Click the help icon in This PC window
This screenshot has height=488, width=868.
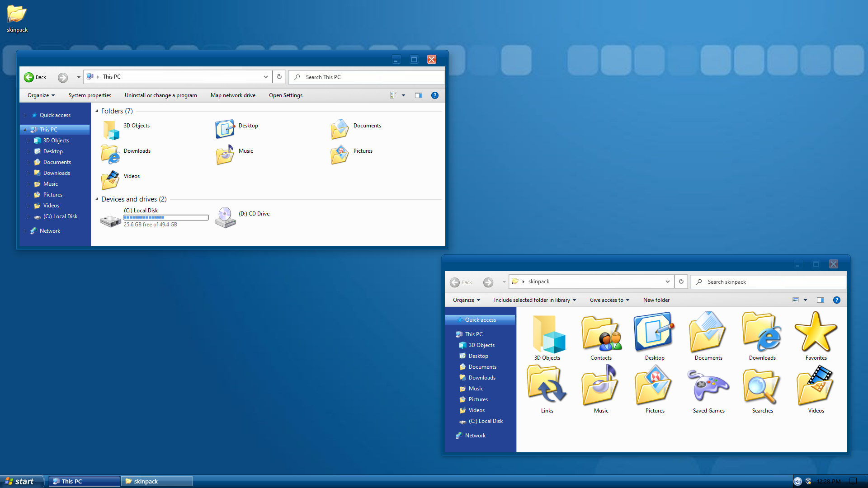pyautogui.click(x=434, y=95)
